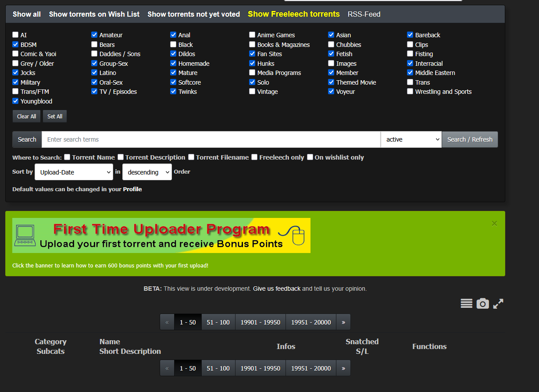
Task: Click the Clear All categories button
Action: pos(26,116)
